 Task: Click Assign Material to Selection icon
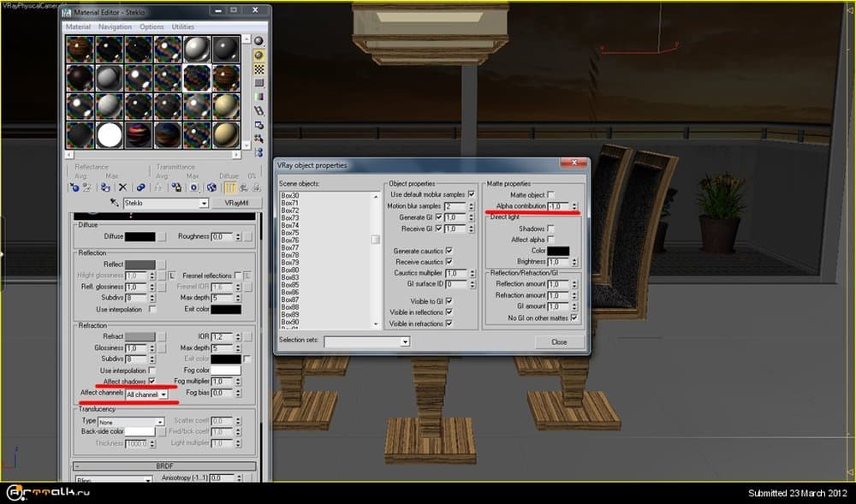pos(104,187)
